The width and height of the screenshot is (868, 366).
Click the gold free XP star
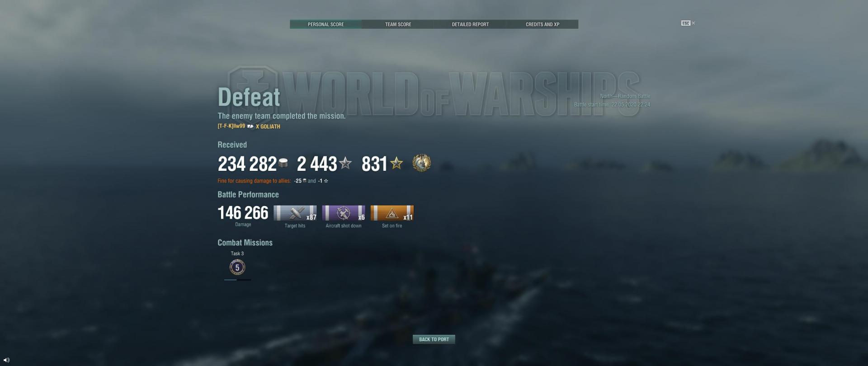pyautogui.click(x=396, y=163)
